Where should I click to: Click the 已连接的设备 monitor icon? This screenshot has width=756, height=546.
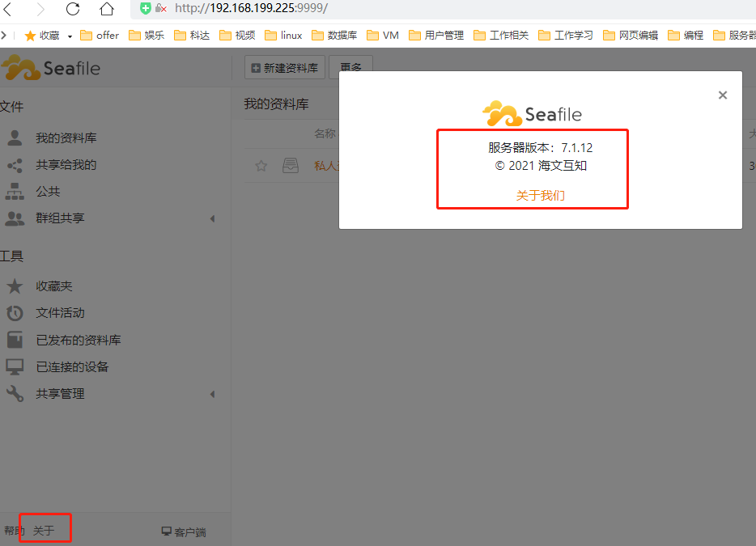point(15,367)
